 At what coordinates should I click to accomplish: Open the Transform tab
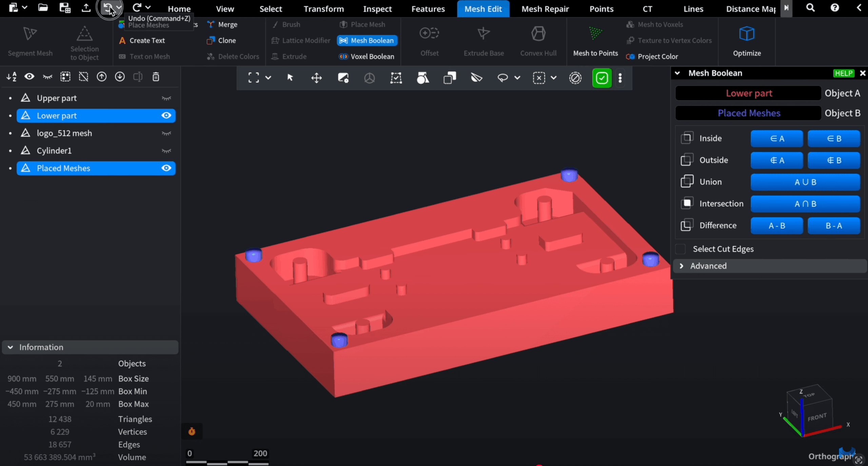pos(323,9)
